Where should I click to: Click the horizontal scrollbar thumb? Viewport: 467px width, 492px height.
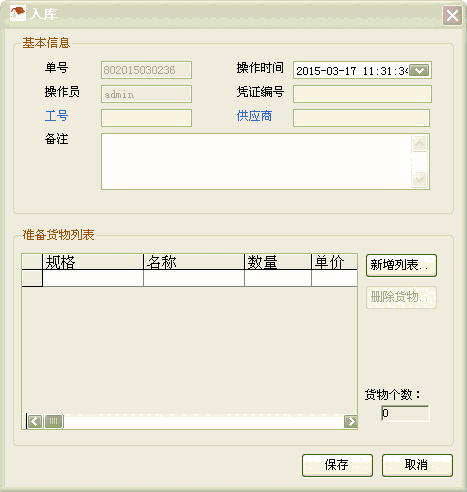pos(54,421)
